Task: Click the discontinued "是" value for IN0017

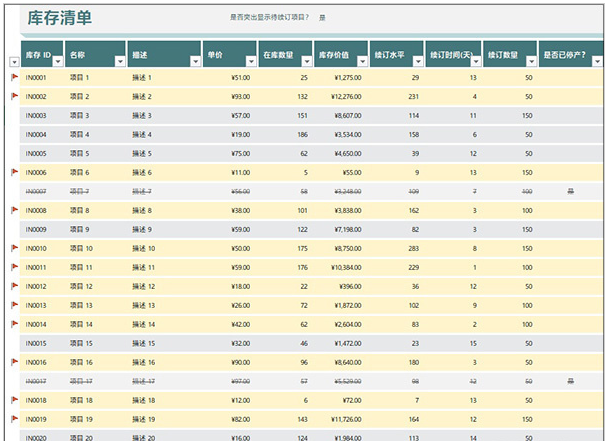Action: point(570,381)
